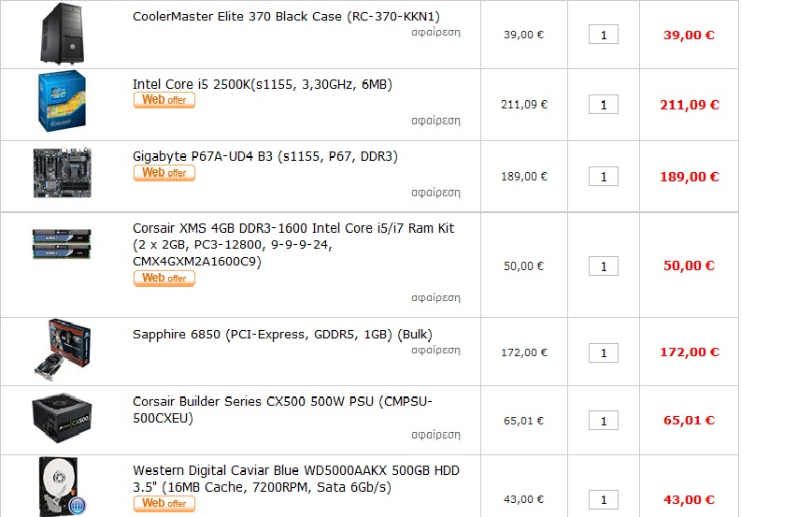The image size is (812, 517).
Task: Click Web offer badge under Gigabyte motherboard
Action: [164, 173]
